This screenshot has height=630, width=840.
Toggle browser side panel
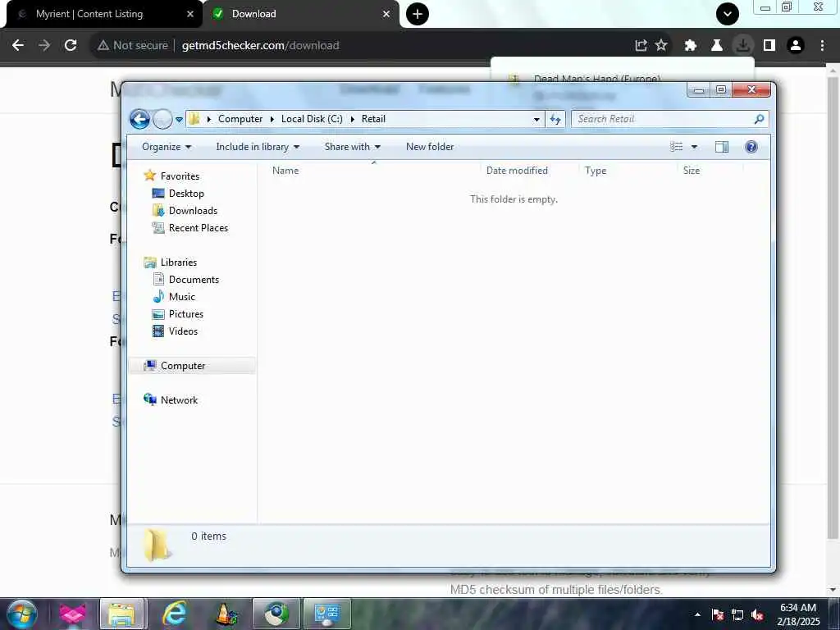769,46
